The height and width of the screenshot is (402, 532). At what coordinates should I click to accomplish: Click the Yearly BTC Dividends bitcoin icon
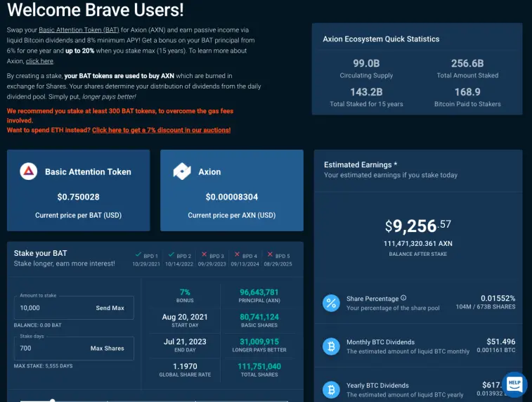[x=331, y=390]
